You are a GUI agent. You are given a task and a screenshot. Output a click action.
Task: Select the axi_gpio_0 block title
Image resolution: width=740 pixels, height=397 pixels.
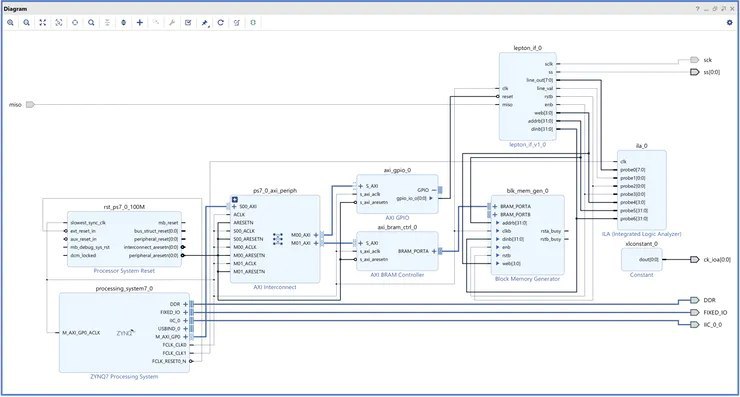coord(397,170)
